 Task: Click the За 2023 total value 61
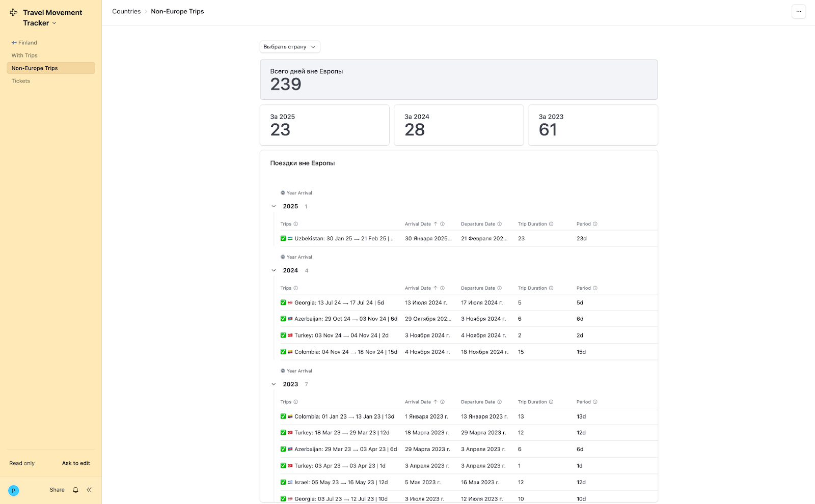point(548,130)
